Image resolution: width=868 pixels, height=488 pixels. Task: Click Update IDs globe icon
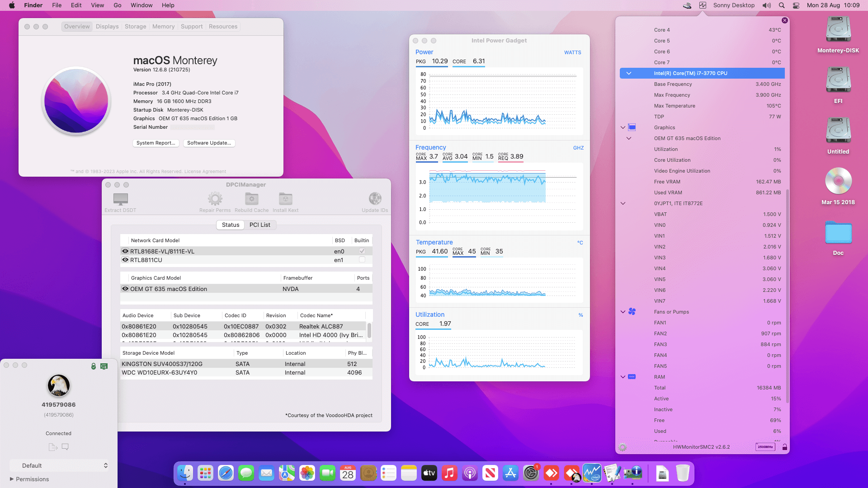375,198
